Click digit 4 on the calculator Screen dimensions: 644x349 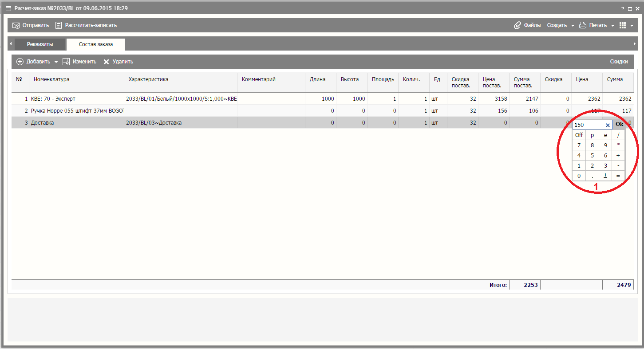click(x=579, y=155)
